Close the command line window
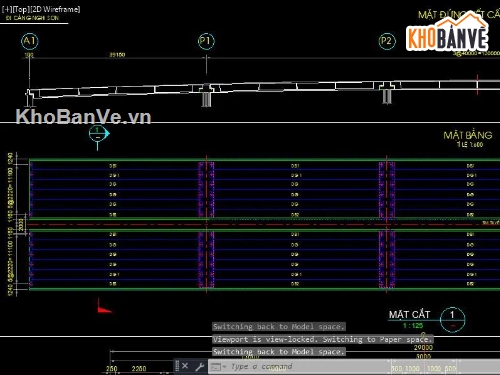 185,366
